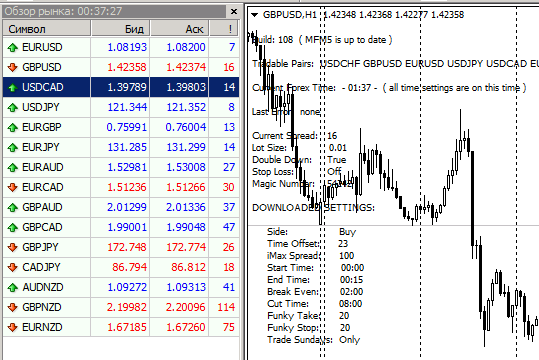Image resolution: width=539 pixels, height=360 pixels.
Task: Select the EURJPY symbol name
Action: point(41,147)
